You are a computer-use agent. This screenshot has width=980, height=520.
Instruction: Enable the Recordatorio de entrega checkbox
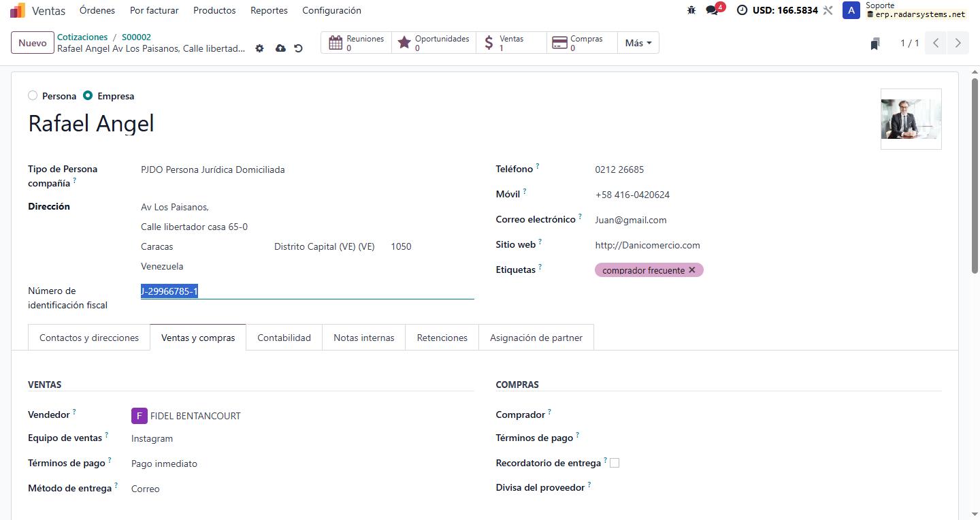pyautogui.click(x=615, y=463)
